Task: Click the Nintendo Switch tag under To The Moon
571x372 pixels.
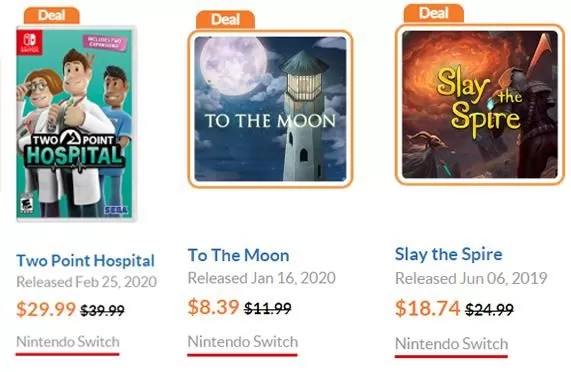Action: pos(243,342)
